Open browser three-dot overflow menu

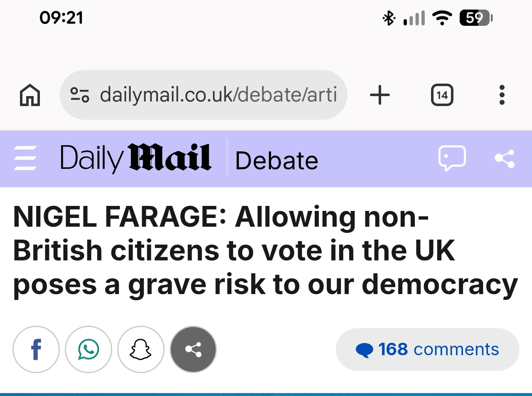click(502, 95)
